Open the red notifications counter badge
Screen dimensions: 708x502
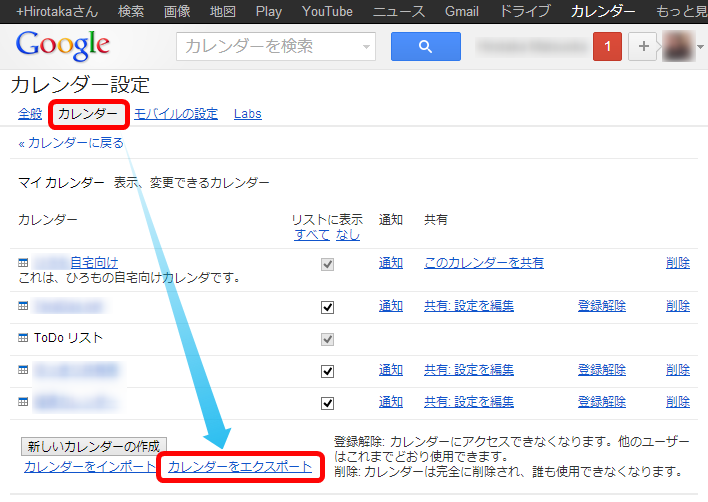[x=607, y=46]
